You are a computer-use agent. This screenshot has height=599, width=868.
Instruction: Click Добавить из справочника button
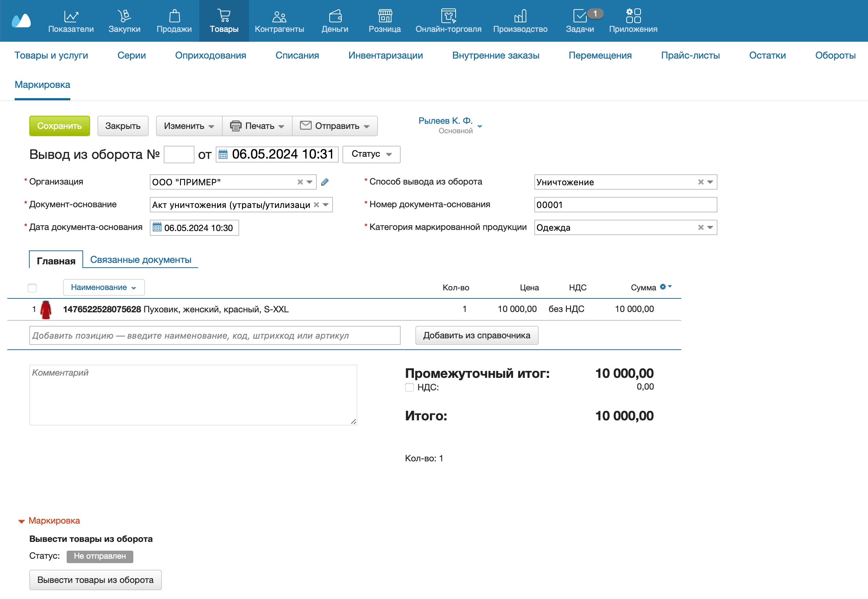(476, 335)
